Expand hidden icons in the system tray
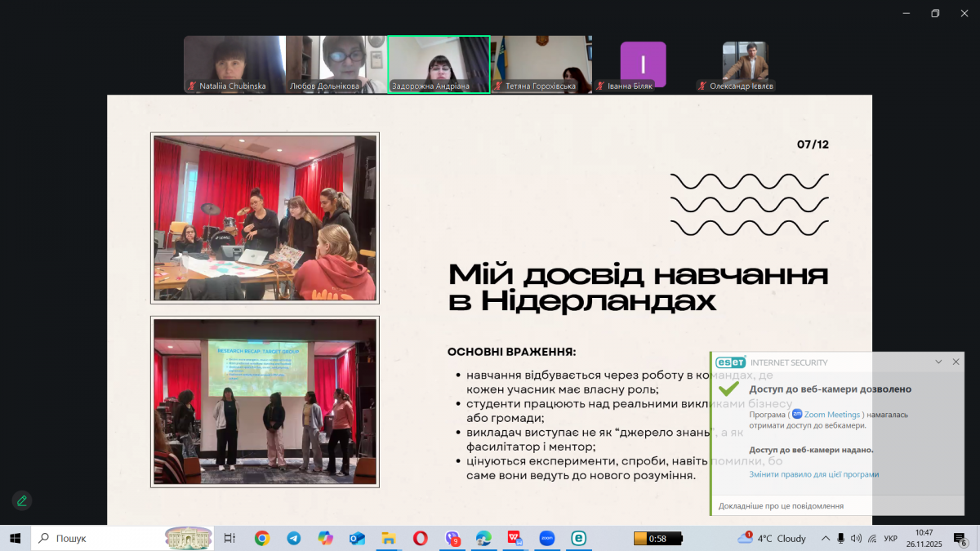 (826, 538)
